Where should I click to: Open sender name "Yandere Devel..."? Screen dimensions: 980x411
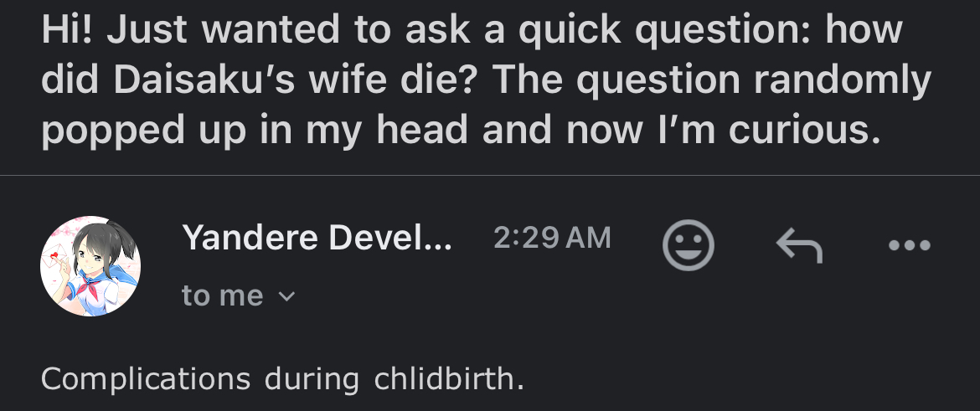[317, 239]
